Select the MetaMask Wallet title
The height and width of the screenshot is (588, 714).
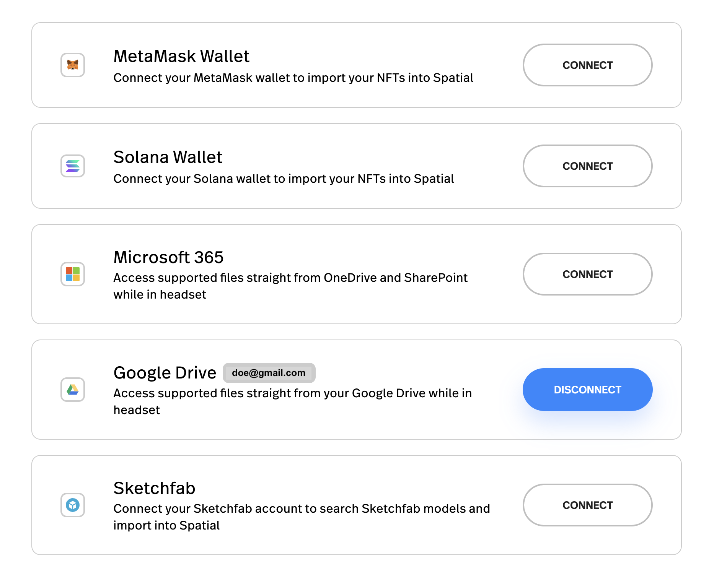coord(181,56)
